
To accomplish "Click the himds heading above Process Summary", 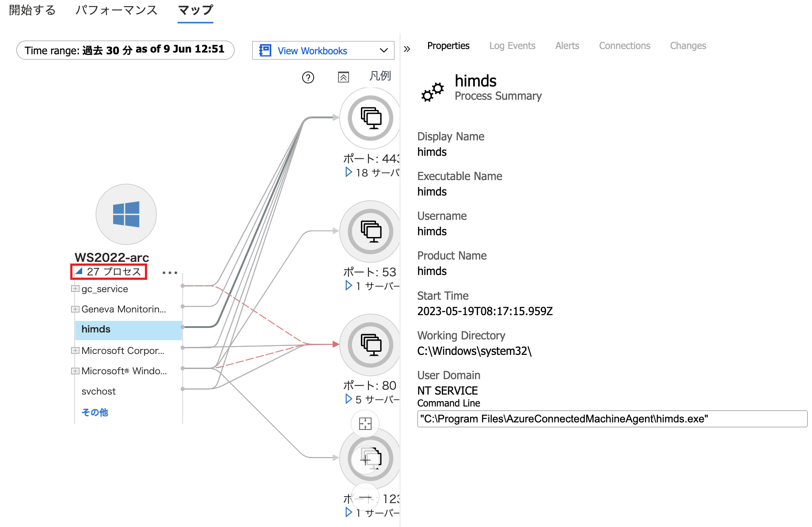I will coord(475,81).
